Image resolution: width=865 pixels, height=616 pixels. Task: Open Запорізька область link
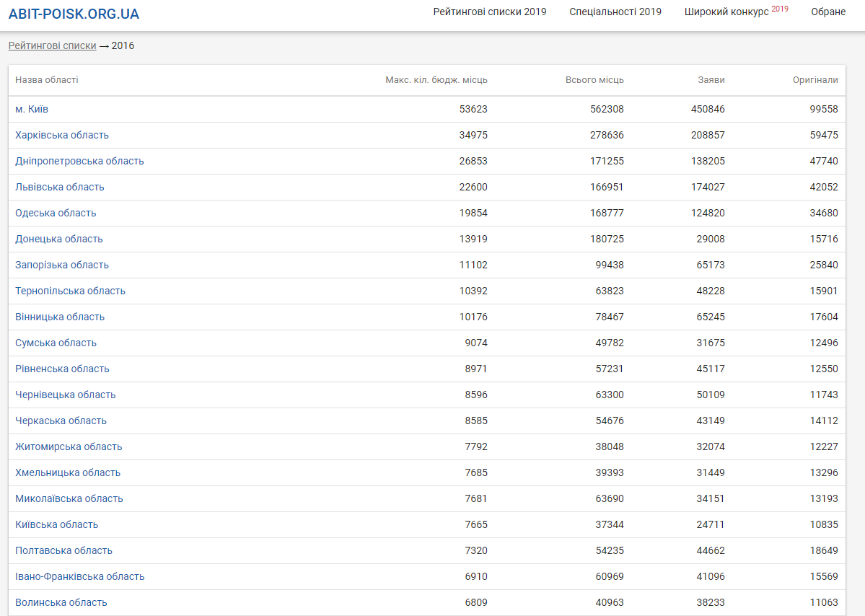point(62,265)
